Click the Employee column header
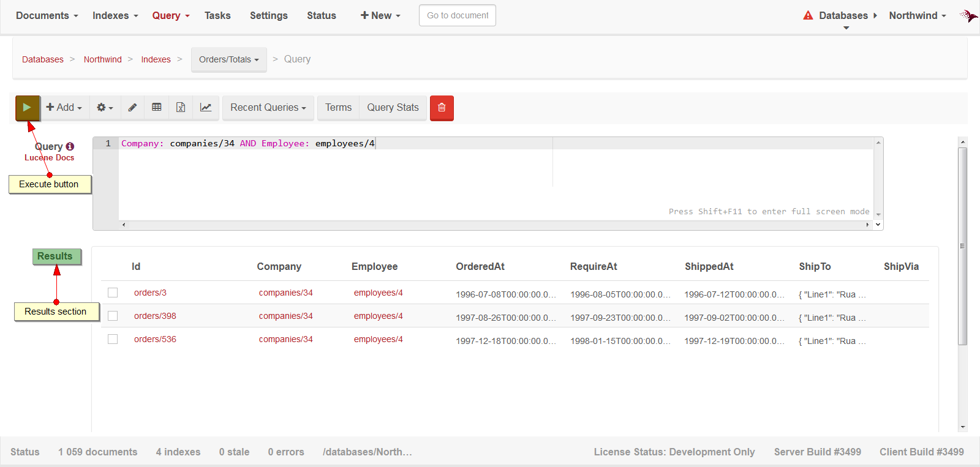This screenshot has width=980, height=467. (x=375, y=266)
